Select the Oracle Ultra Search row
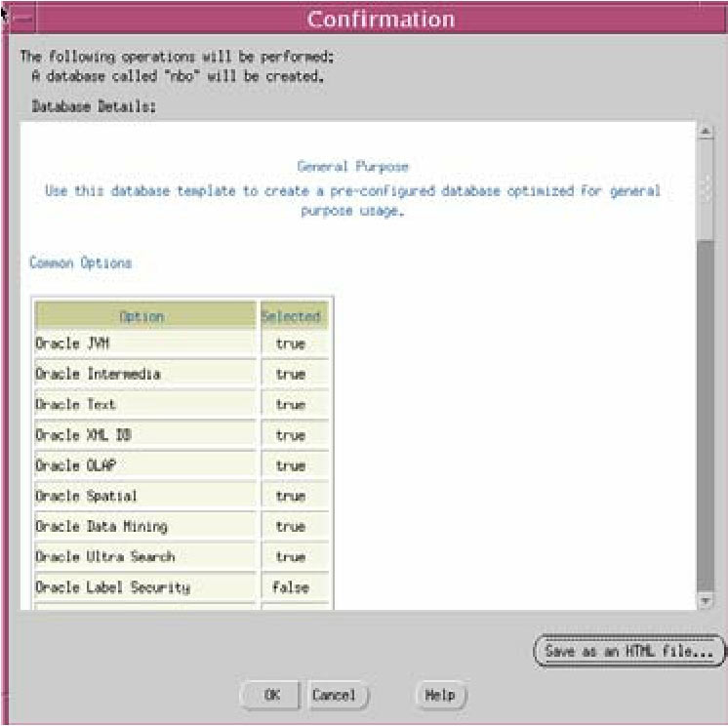 144,556
